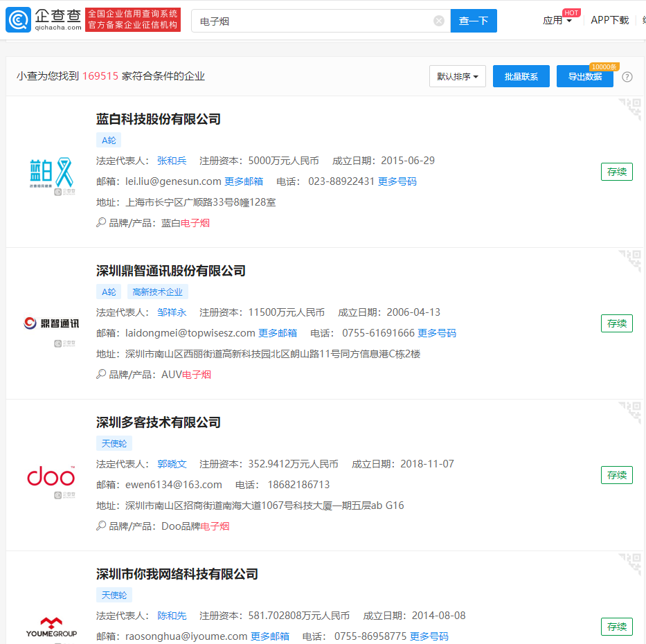The width and height of the screenshot is (646, 644).
Task: Open legal representative 张和兵
Action: pyautogui.click(x=172, y=161)
